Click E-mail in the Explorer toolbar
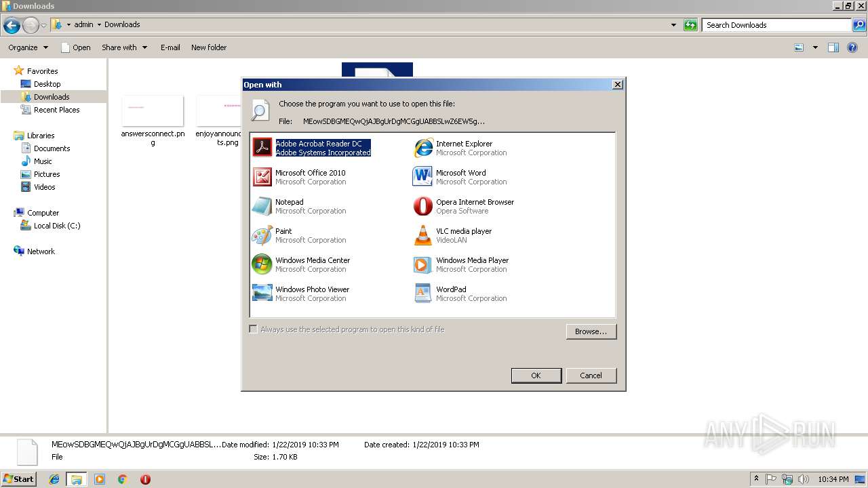 click(170, 47)
